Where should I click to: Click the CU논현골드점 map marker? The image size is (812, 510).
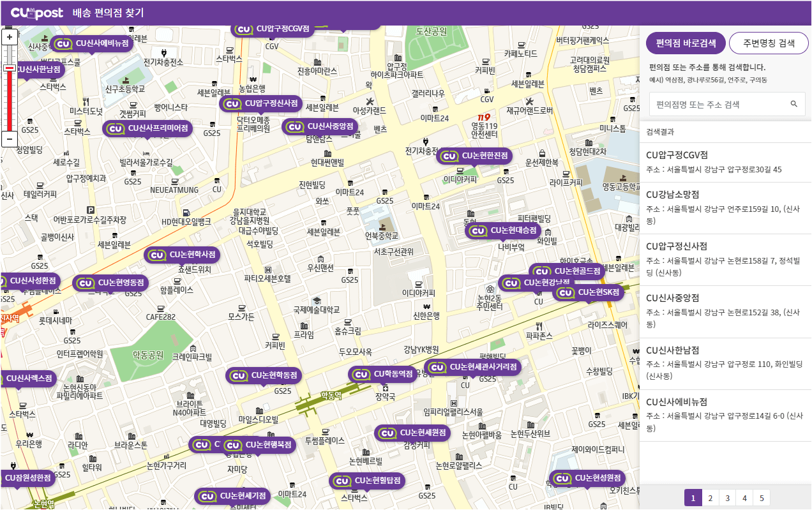(568, 271)
